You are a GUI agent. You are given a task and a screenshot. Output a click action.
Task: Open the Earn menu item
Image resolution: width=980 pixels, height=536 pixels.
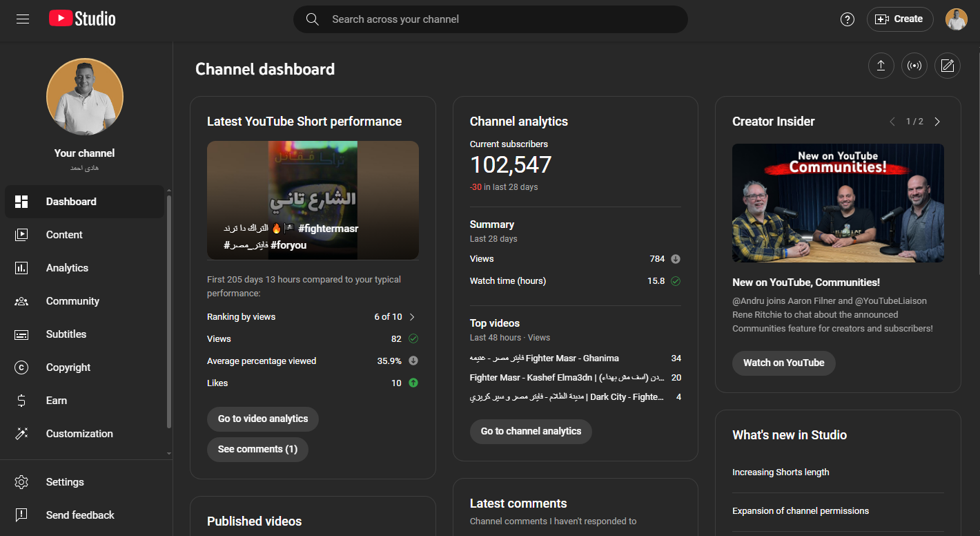coord(84,401)
